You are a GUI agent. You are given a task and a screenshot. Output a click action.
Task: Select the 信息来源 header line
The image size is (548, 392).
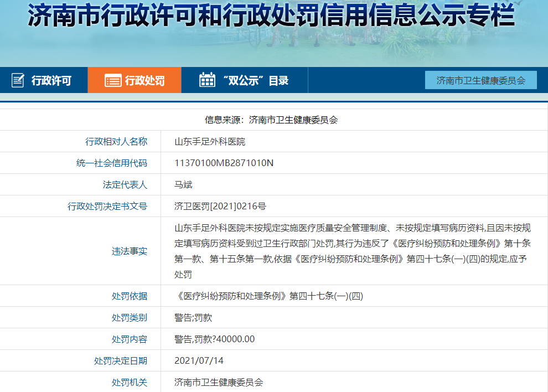[271, 120]
